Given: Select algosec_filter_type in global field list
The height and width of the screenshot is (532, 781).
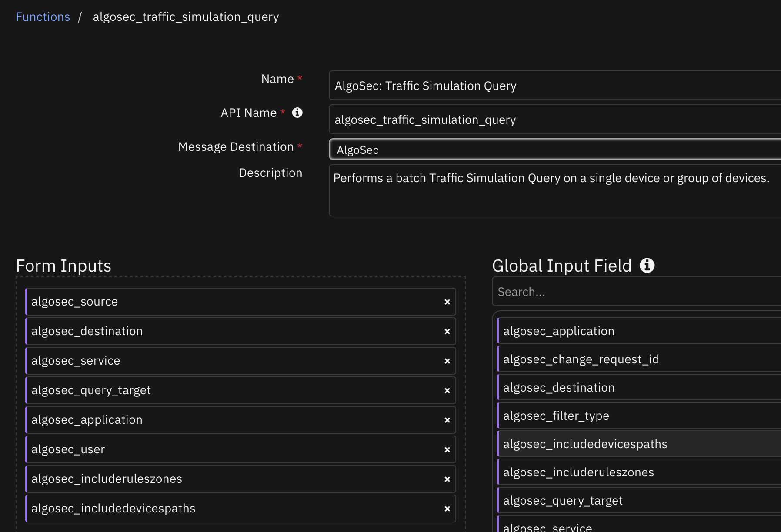Looking at the screenshot, I should 639,416.
